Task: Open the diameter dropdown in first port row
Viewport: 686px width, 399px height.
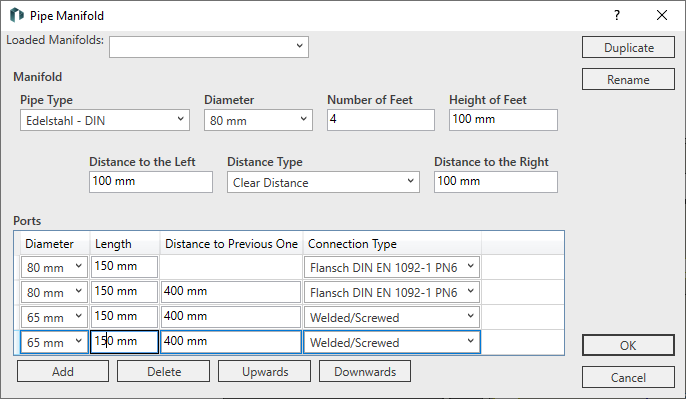Action: (54, 267)
